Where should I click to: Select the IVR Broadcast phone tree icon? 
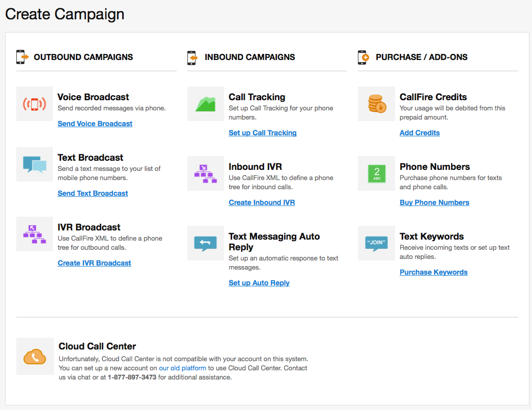point(34,234)
